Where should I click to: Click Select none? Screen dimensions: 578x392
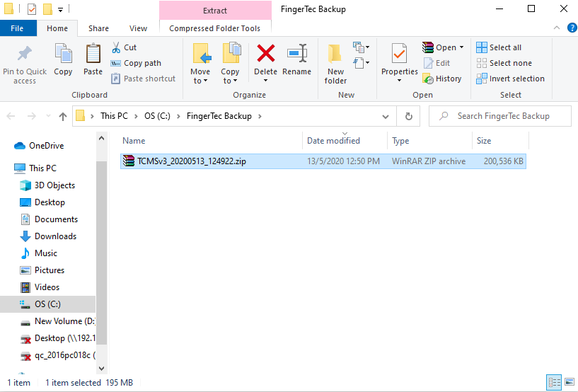(504, 63)
